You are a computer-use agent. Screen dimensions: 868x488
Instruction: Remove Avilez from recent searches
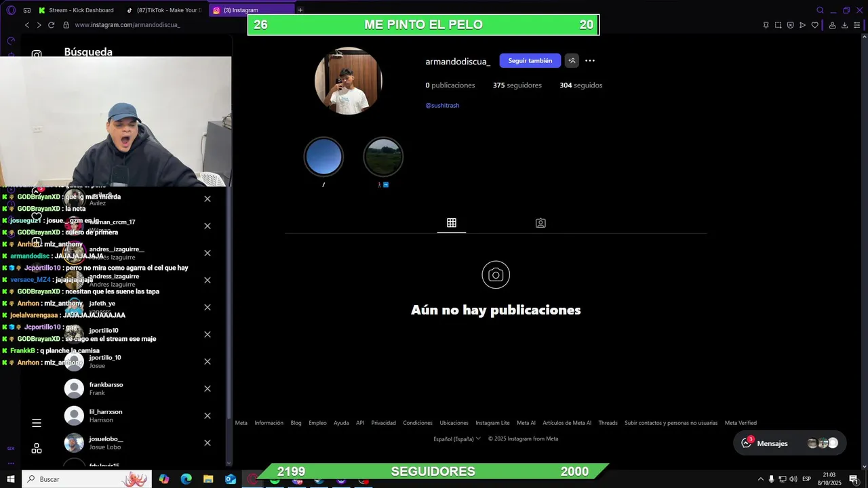pyautogui.click(x=208, y=199)
